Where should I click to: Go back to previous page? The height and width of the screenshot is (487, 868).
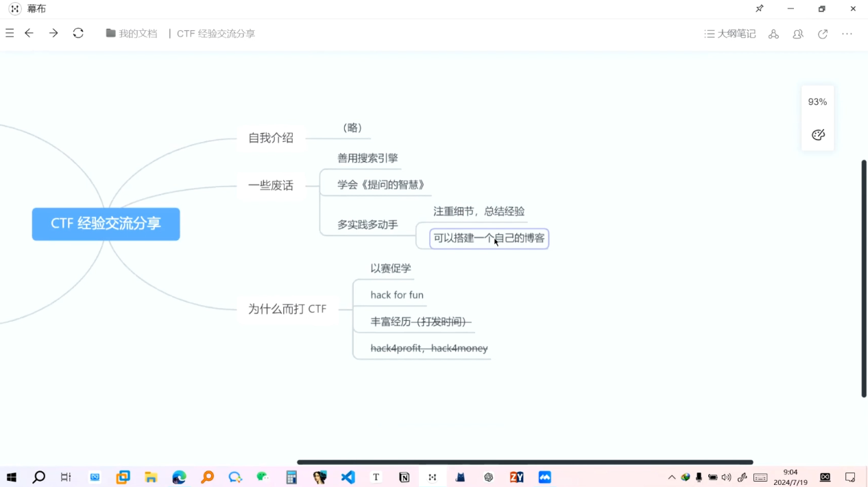pyautogui.click(x=29, y=33)
